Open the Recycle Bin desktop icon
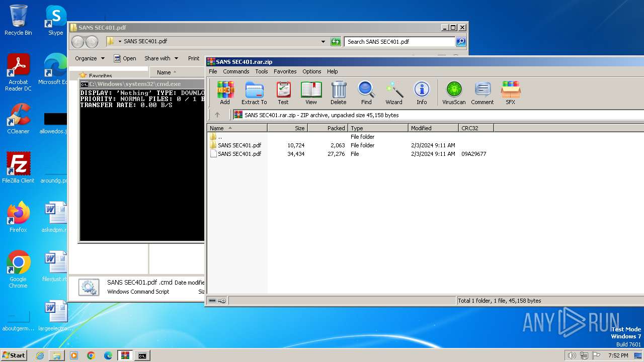The height and width of the screenshot is (362, 644). pyautogui.click(x=18, y=20)
